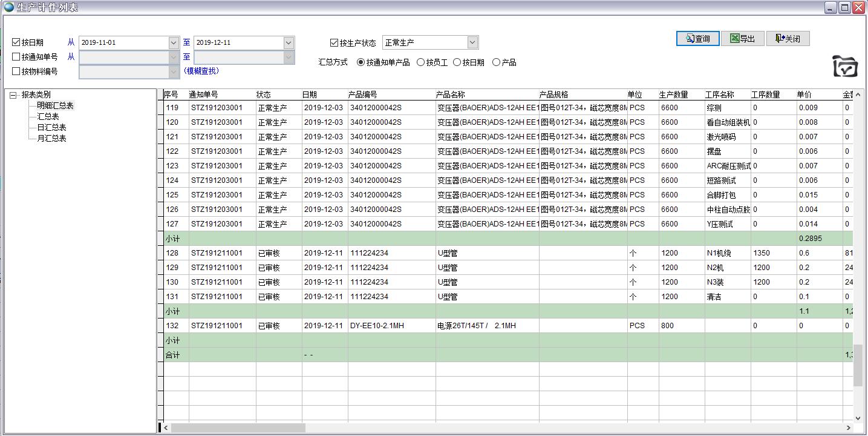Click the 关闭 exit door button

[x=787, y=39]
